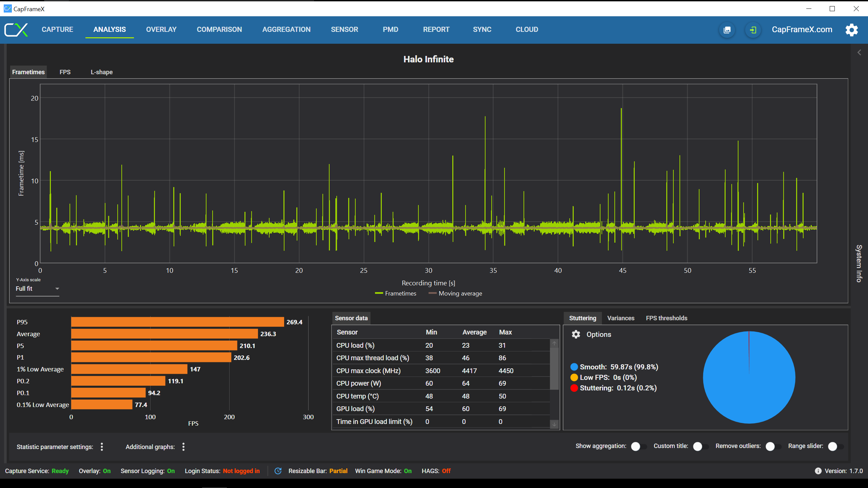Click the 'Capture Service: Ready' status

(37, 471)
